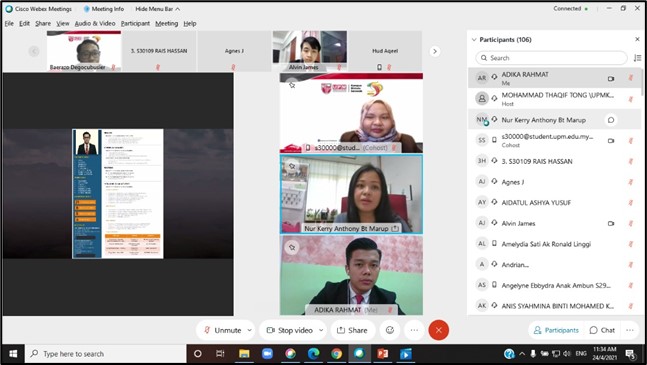647x365 pixels.
Task: Open the Edit menu
Action: click(x=24, y=24)
